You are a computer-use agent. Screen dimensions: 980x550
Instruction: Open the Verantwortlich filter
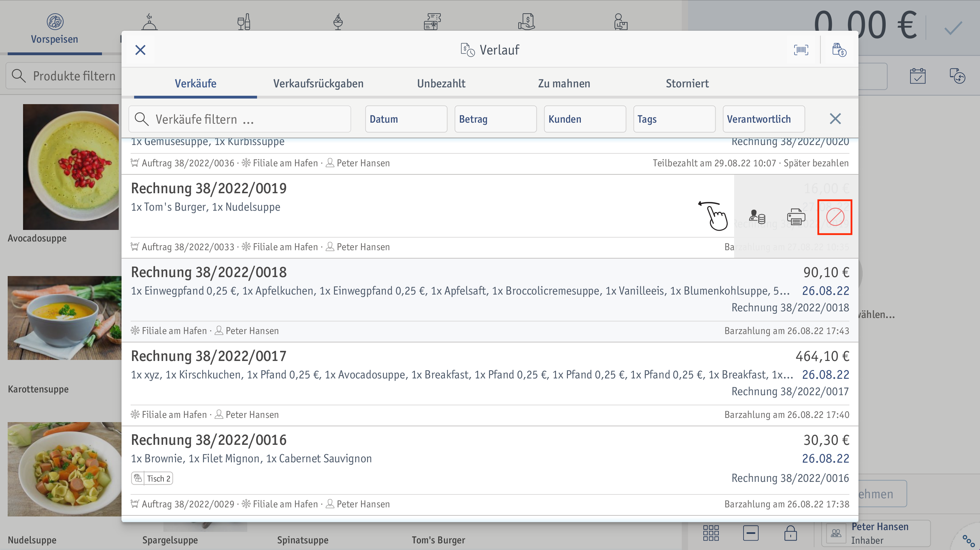(763, 119)
